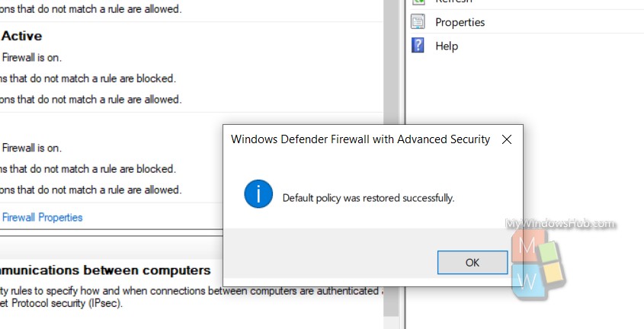Click the 'communications between computers' heading
Viewport: 644px width, 329px height.
pyautogui.click(x=105, y=270)
